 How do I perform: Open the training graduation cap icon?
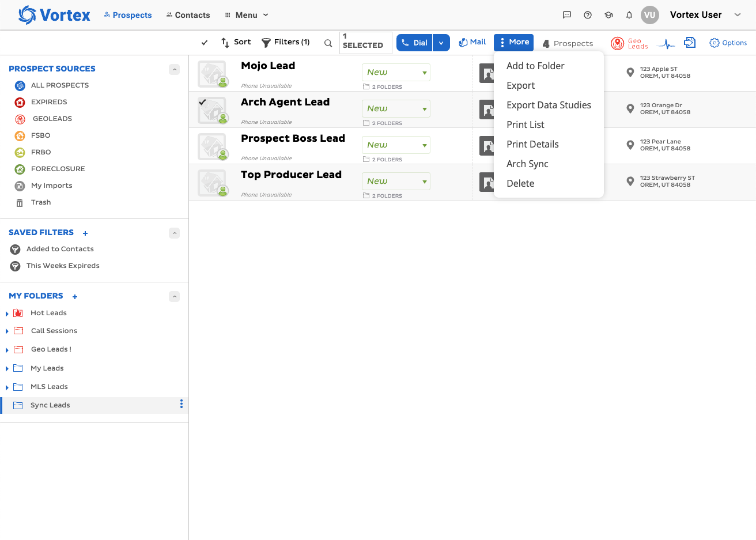click(608, 15)
